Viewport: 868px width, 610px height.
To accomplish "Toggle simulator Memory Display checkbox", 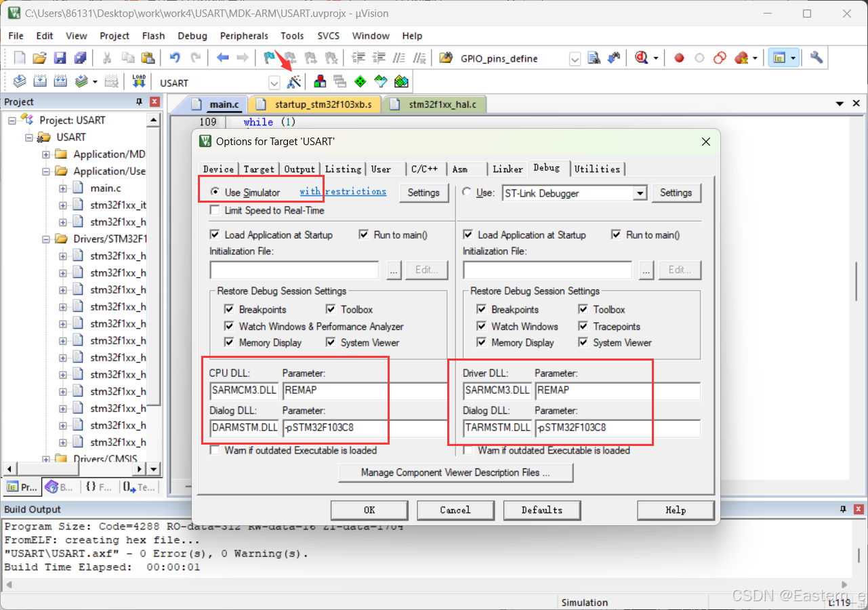I will (229, 342).
